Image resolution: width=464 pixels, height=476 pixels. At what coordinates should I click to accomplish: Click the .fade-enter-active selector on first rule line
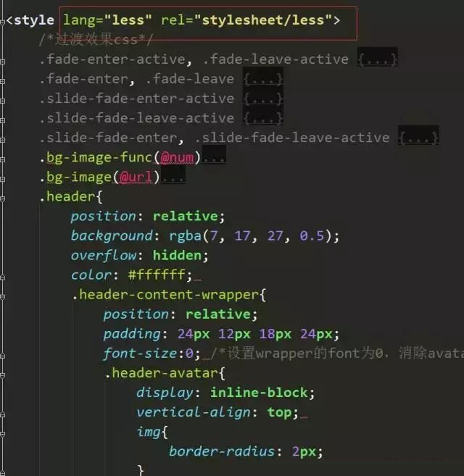click(112, 59)
